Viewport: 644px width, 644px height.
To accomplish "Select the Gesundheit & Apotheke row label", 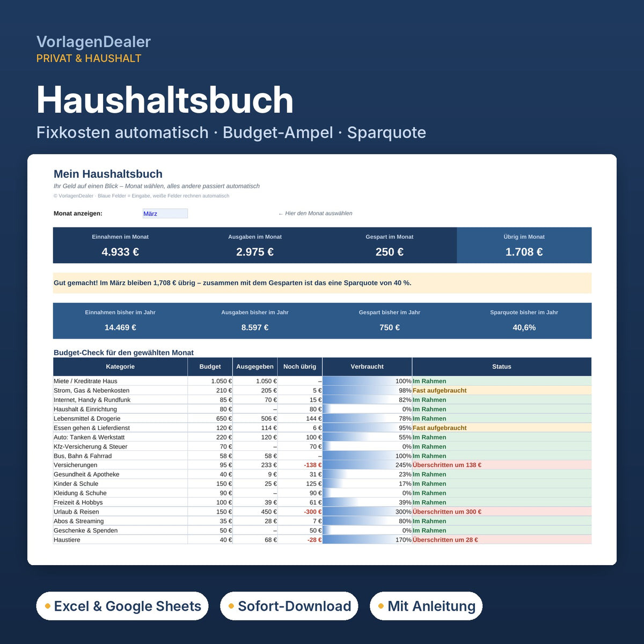I will pos(86,474).
